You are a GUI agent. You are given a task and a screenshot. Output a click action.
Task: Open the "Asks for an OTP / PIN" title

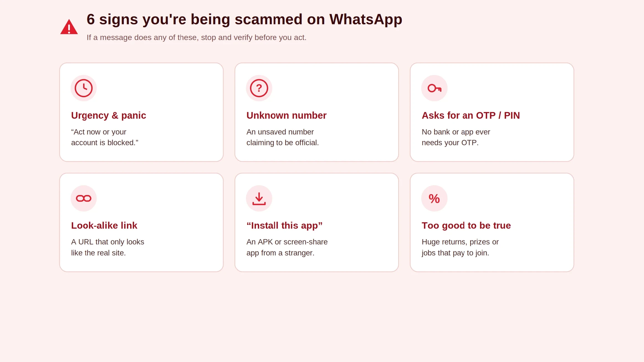pos(471,115)
